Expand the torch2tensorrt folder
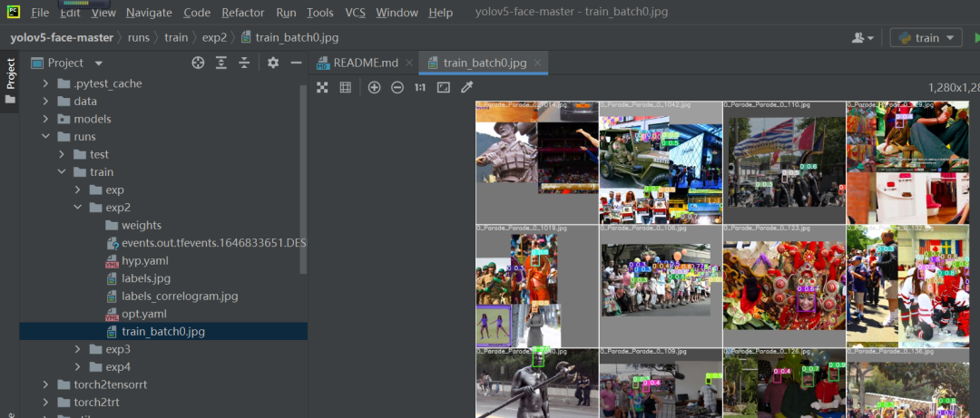The image size is (980, 418). pos(45,384)
